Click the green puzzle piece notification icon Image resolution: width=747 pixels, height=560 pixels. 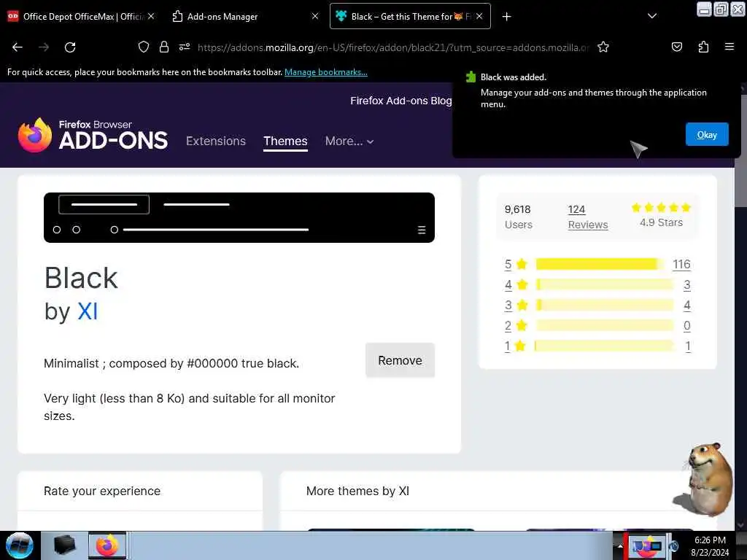[x=471, y=77]
